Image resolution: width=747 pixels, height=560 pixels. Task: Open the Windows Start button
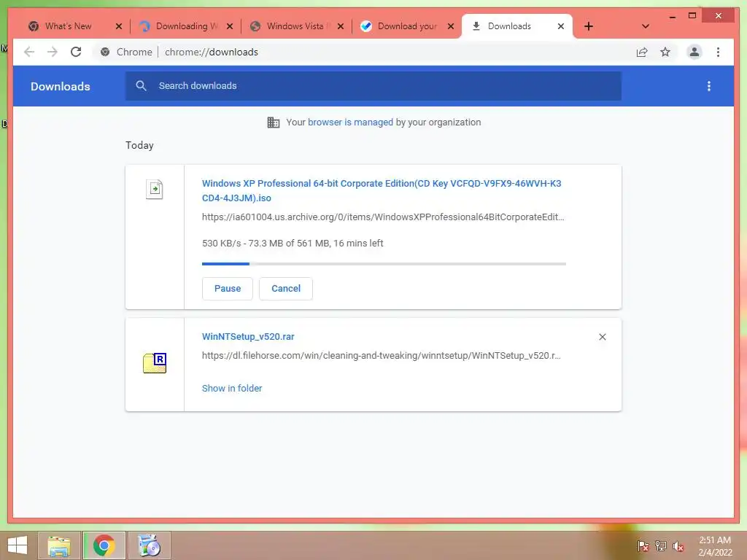(18, 545)
